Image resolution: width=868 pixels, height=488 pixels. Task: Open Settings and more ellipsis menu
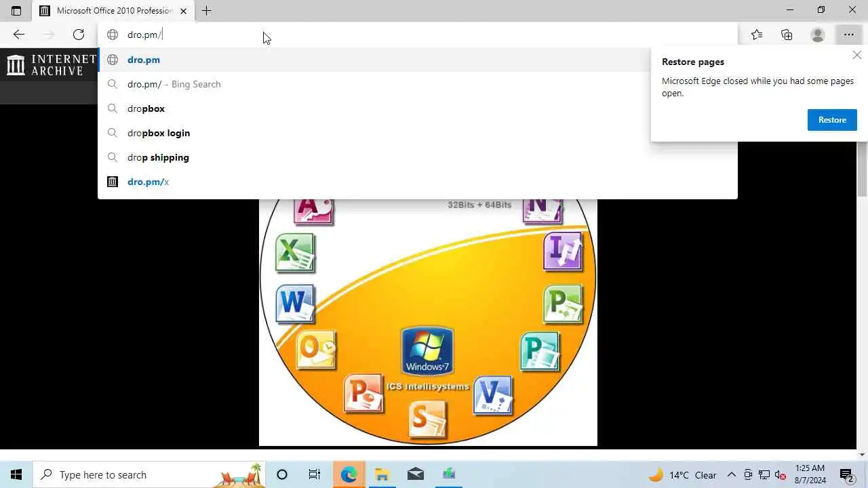(x=848, y=35)
